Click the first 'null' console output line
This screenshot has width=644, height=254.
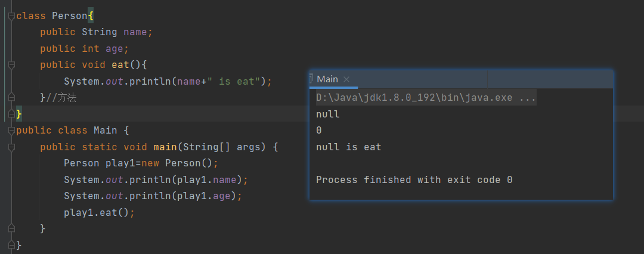coord(328,114)
